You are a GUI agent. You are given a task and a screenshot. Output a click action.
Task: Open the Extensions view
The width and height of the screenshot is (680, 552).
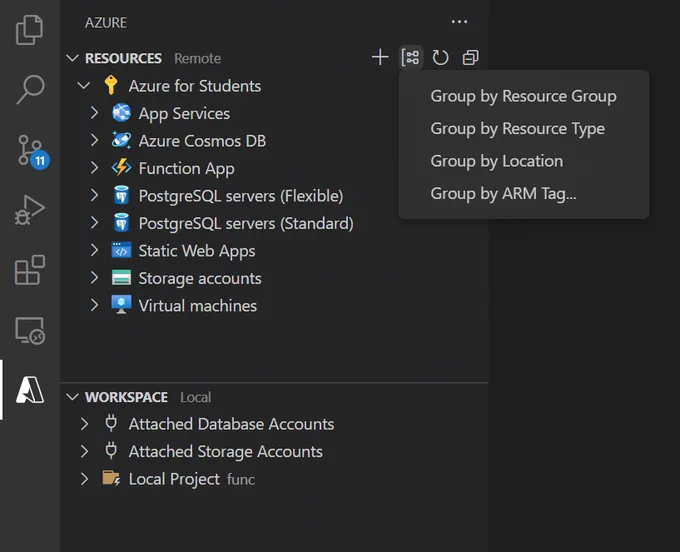tap(29, 270)
